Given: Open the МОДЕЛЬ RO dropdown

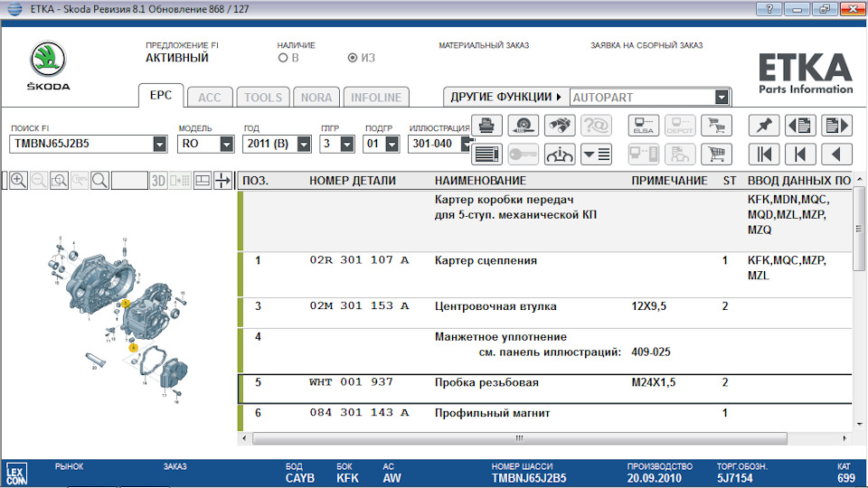Looking at the screenshot, I should [226, 145].
